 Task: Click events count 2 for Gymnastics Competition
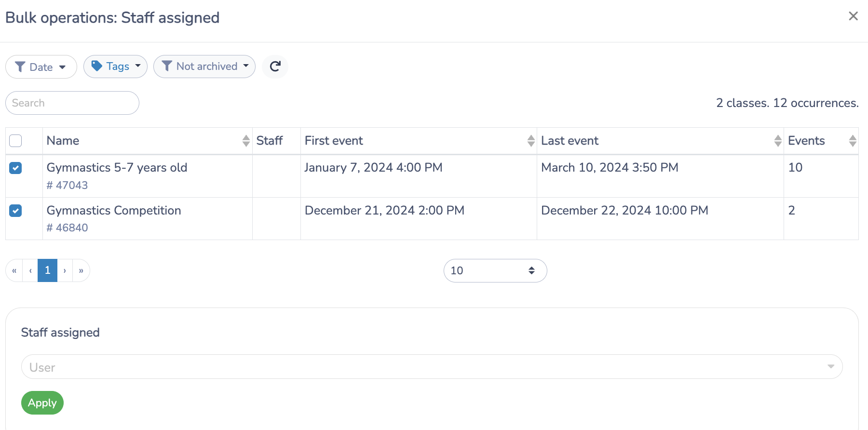[x=792, y=211]
